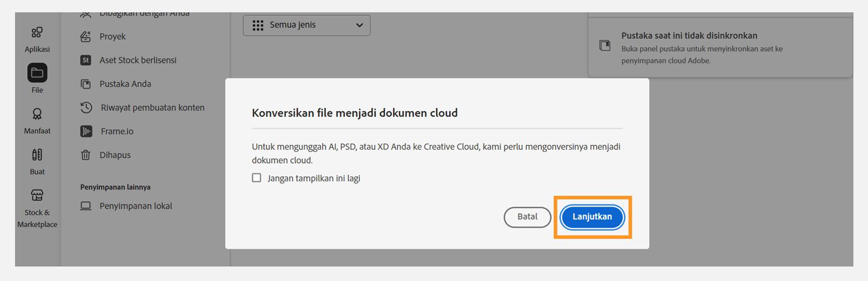Click the Pustaka Anda library icon

tap(86, 84)
